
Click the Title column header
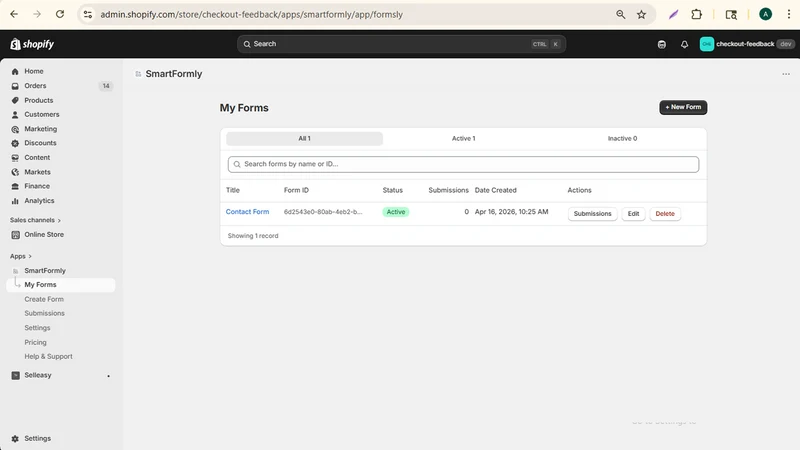(x=233, y=190)
